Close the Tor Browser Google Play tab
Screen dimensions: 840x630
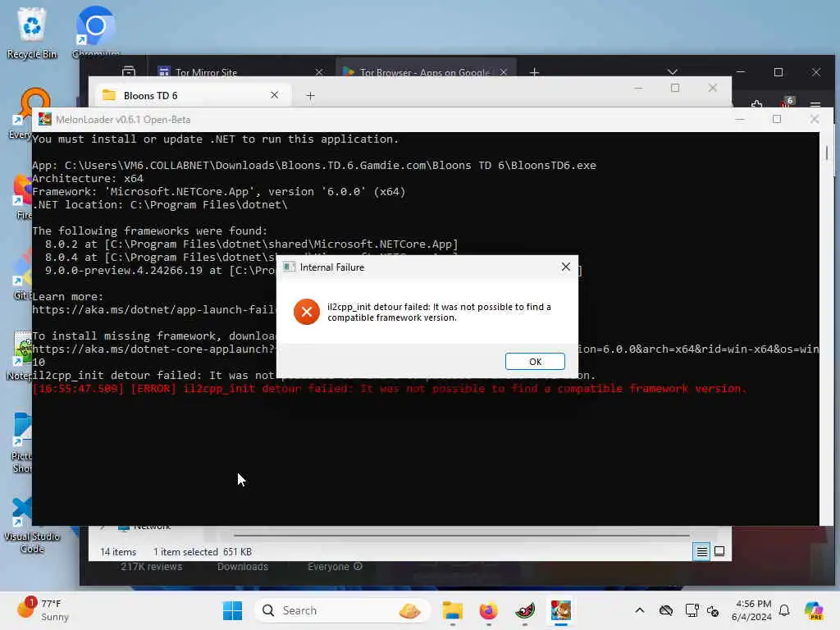click(504, 72)
